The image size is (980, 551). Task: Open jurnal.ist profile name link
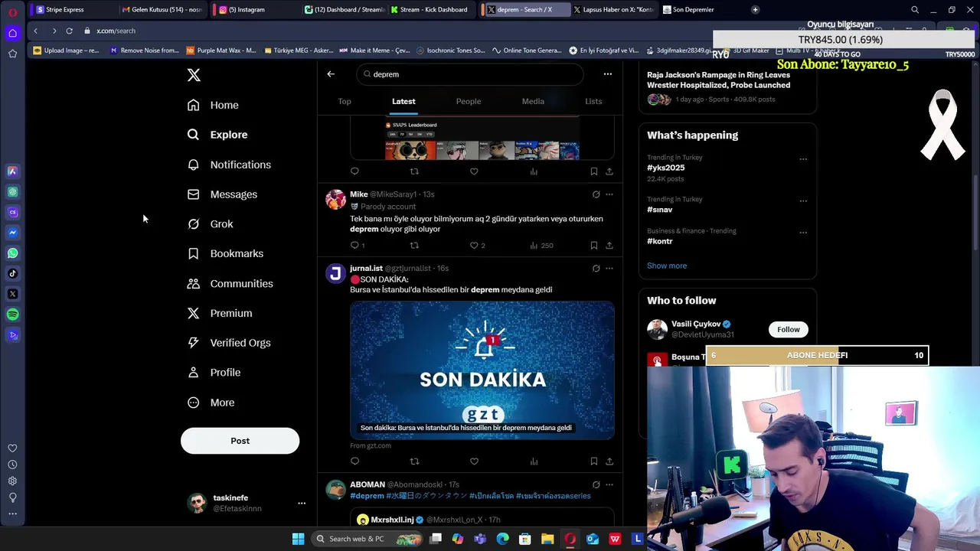click(x=366, y=269)
